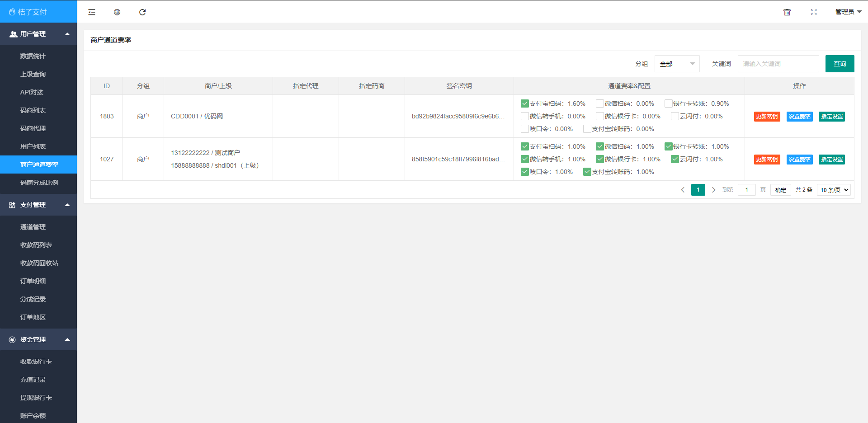Go to previous page using left arrow

tap(683, 190)
